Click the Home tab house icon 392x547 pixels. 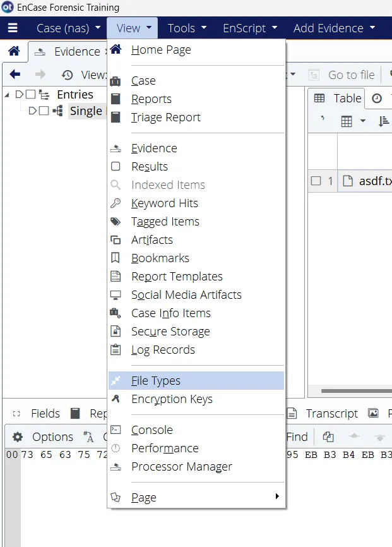[x=14, y=51]
